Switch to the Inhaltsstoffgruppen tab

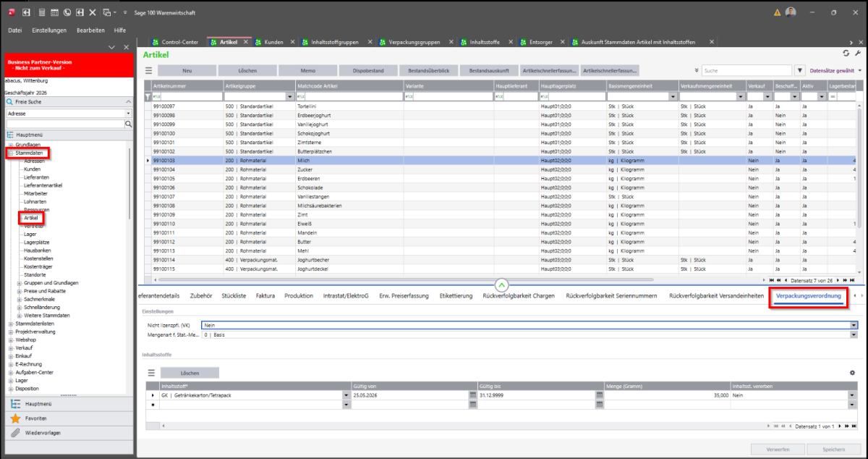334,42
